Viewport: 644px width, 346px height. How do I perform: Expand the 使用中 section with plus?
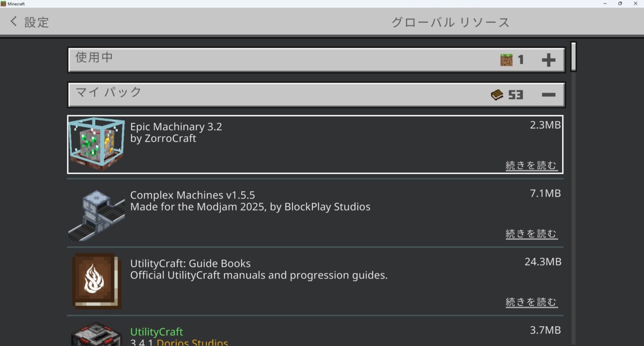point(548,60)
